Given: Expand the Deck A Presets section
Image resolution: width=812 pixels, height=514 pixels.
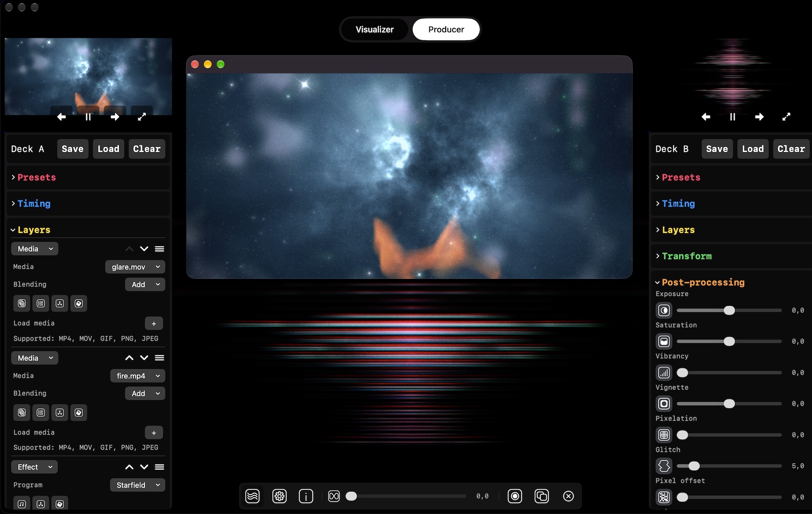Looking at the screenshot, I should pyautogui.click(x=88, y=177).
